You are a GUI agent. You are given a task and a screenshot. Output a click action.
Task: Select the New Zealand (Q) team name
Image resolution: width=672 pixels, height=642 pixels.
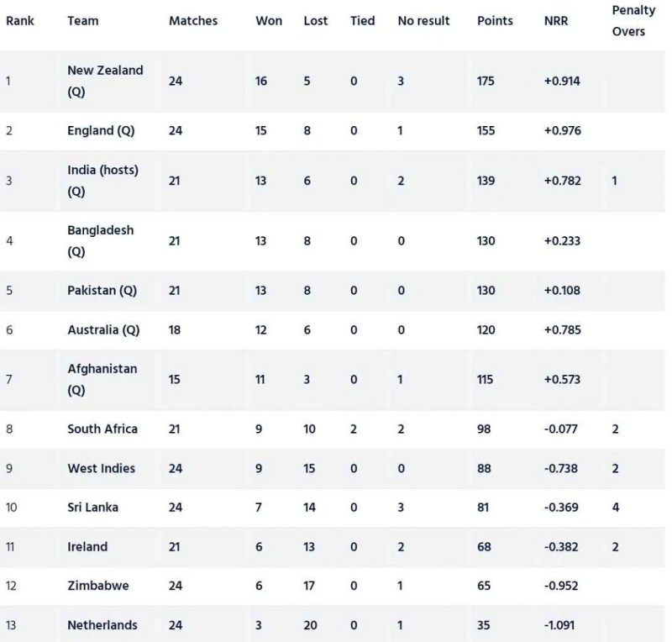click(x=105, y=82)
